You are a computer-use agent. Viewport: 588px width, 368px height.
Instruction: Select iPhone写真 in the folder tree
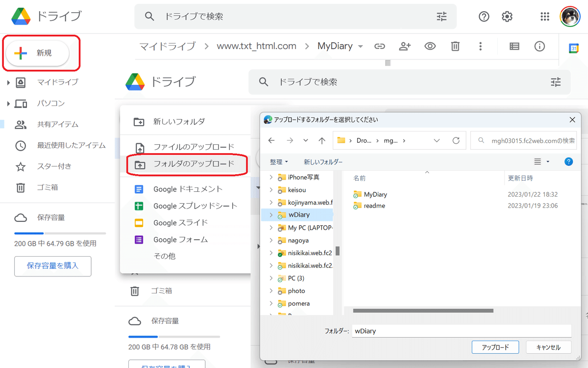click(x=304, y=177)
